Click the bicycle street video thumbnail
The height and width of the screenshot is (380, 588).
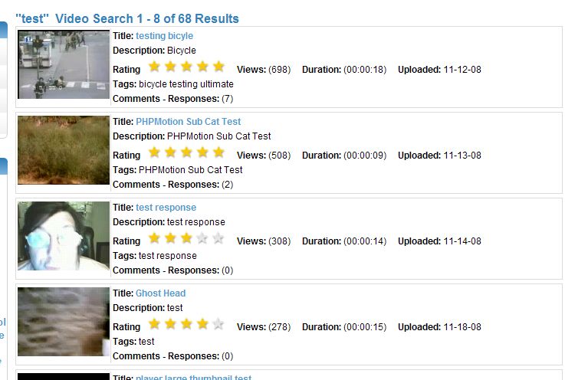point(64,64)
